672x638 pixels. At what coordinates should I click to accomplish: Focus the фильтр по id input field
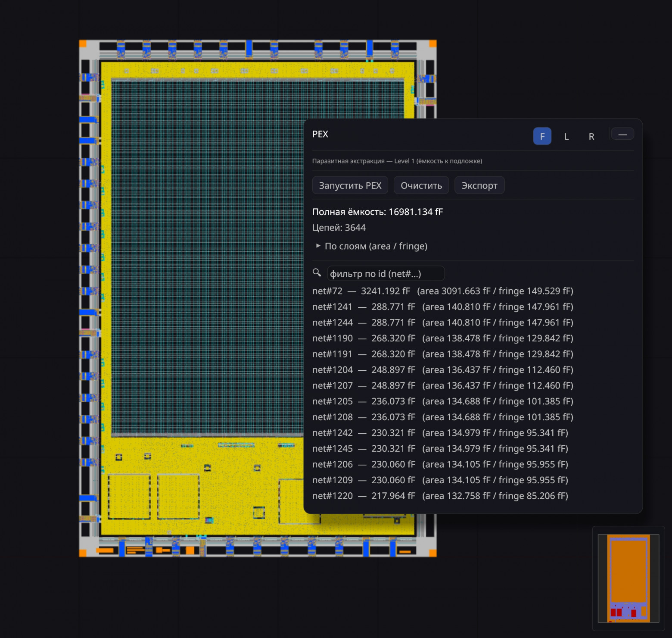click(386, 274)
